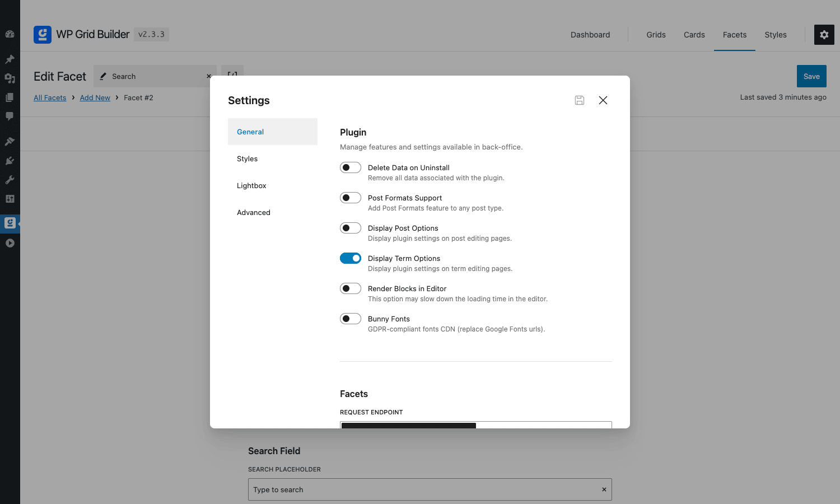Viewport: 840px width, 504px height.
Task: Click the 'Edit Facet' page title
Action: coord(60,76)
